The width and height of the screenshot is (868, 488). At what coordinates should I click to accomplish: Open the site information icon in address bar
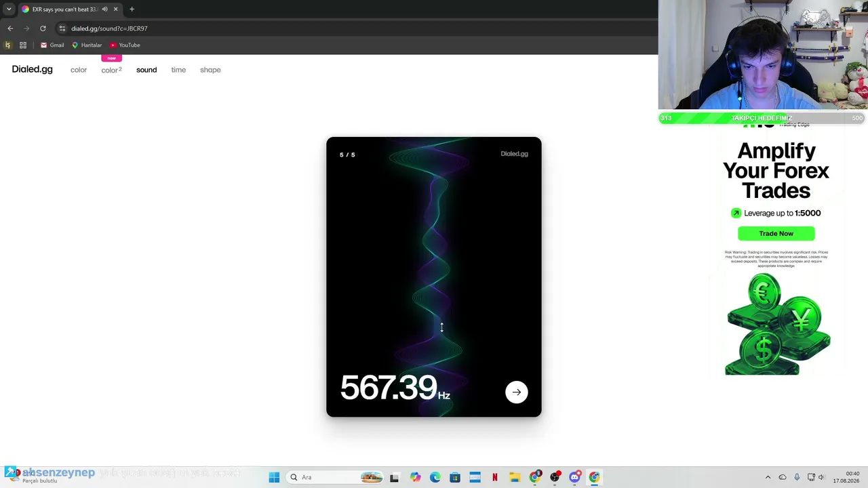tap(62, 28)
